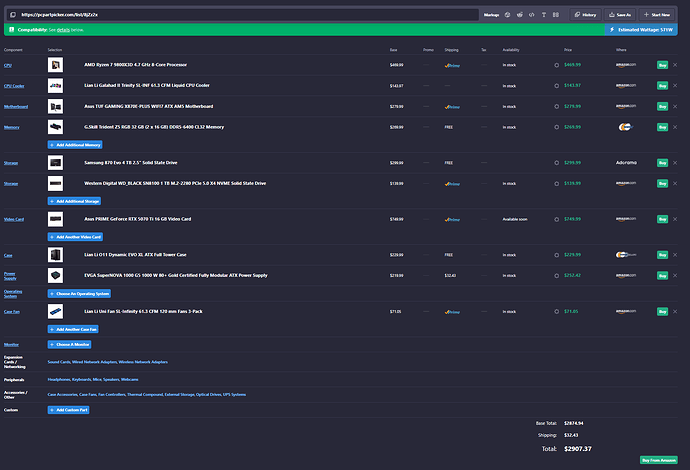Select PCPartPicker markup format icon
Image resolution: width=690 pixels, height=470 pixels.
click(507, 15)
